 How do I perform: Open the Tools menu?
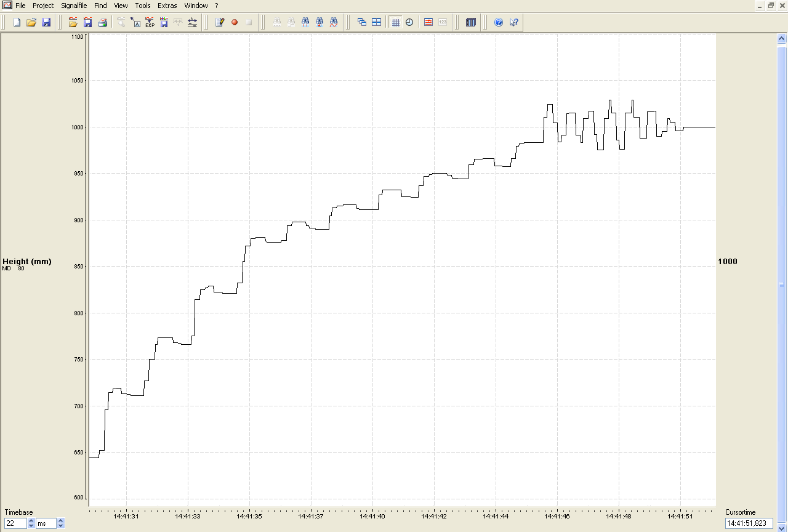[143, 6]
